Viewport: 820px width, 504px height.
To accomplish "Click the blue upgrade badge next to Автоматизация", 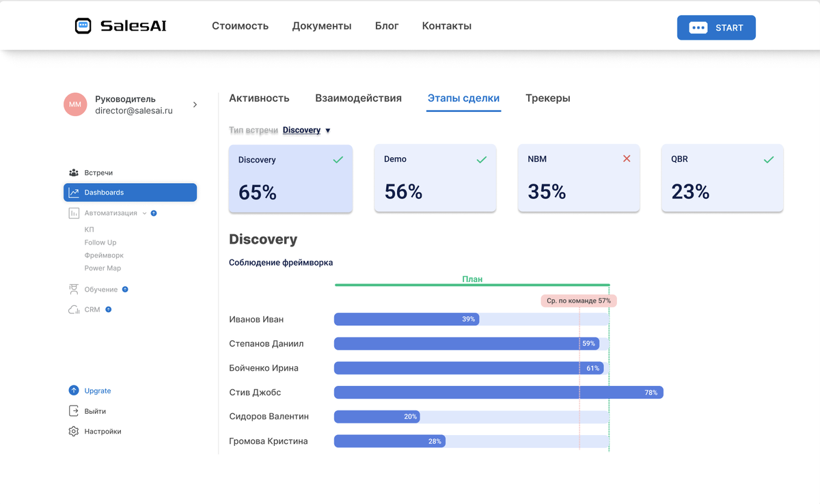I will tap(154, 213).
